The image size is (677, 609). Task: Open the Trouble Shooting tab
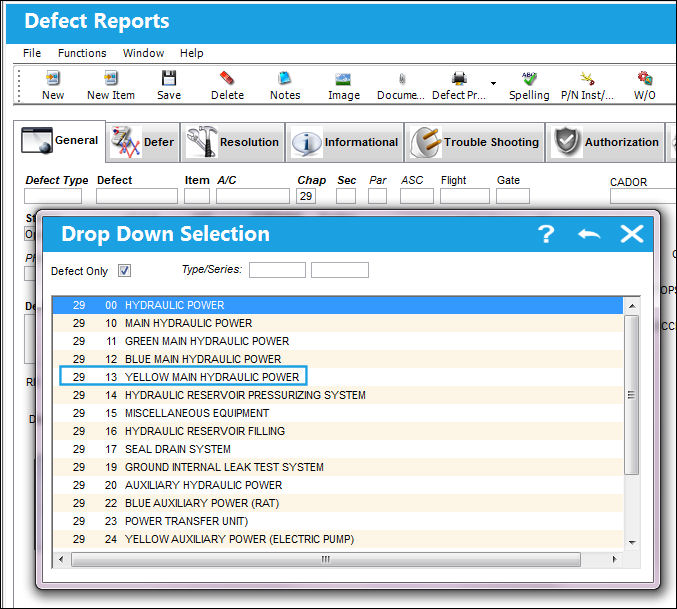coord(475,142)
